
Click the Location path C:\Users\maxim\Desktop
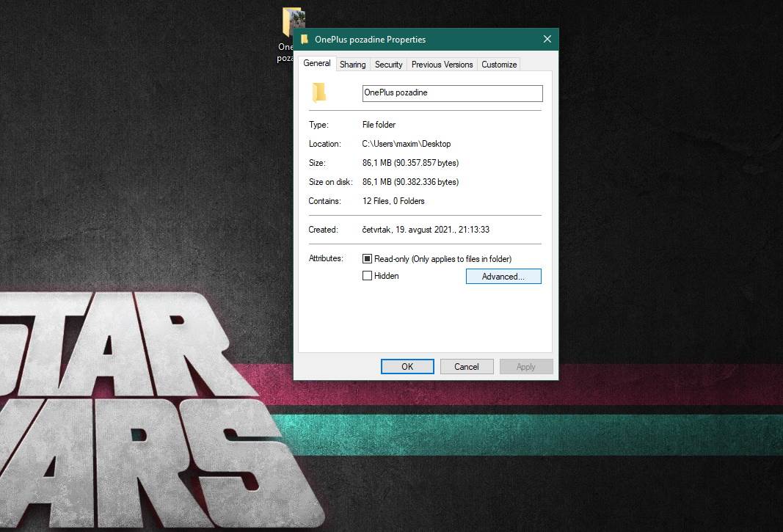click(407, 144)
